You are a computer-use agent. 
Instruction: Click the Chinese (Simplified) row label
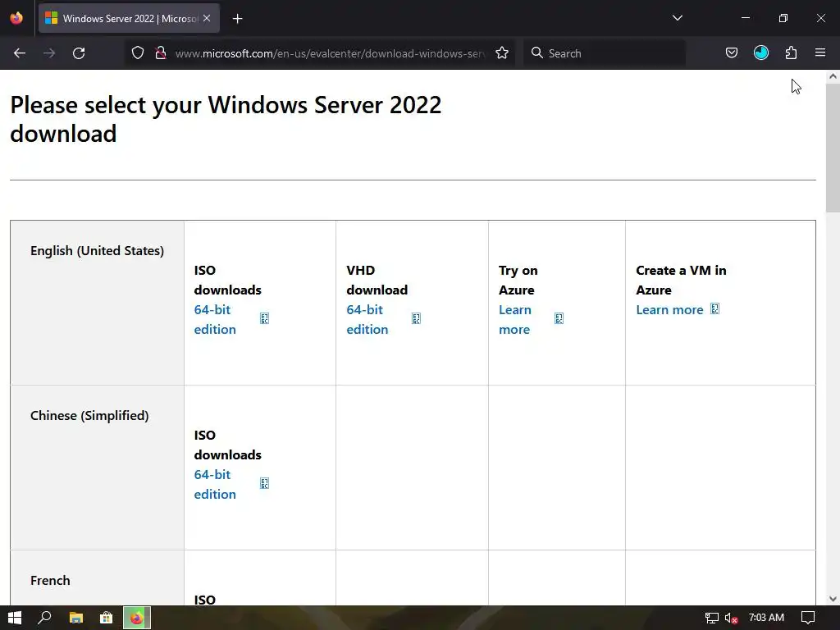[89, 416]
